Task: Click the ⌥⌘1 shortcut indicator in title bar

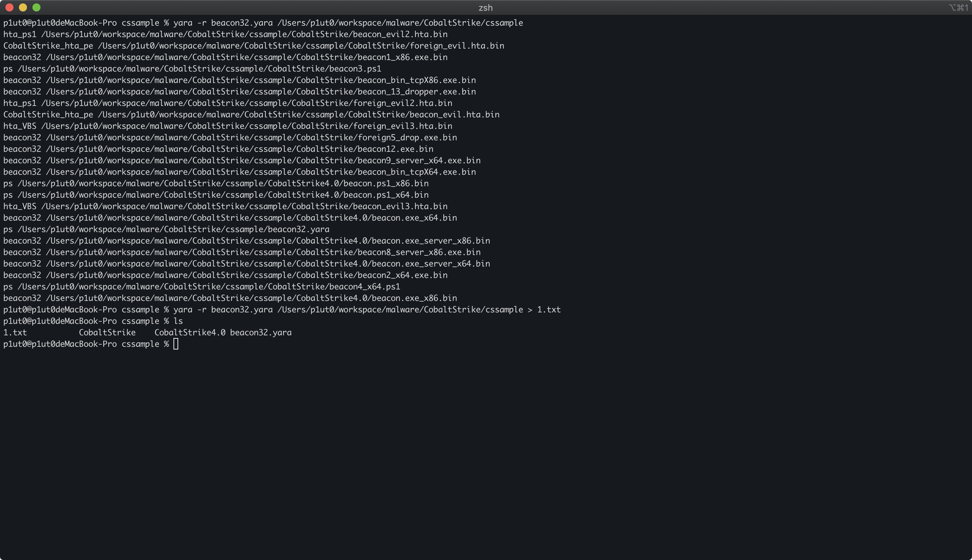Action: pyautogui.click(x=958, y=8)
